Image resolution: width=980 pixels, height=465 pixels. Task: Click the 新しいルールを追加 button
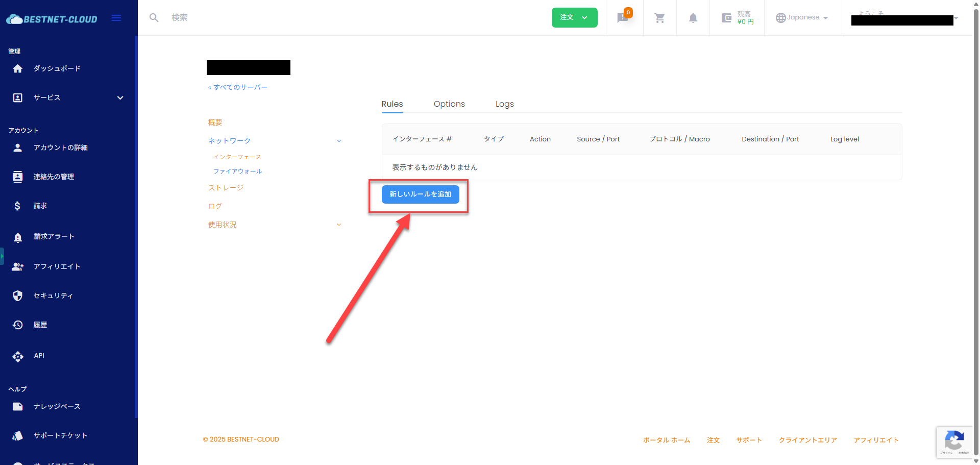pyautogui.click(x=420, y=194)
